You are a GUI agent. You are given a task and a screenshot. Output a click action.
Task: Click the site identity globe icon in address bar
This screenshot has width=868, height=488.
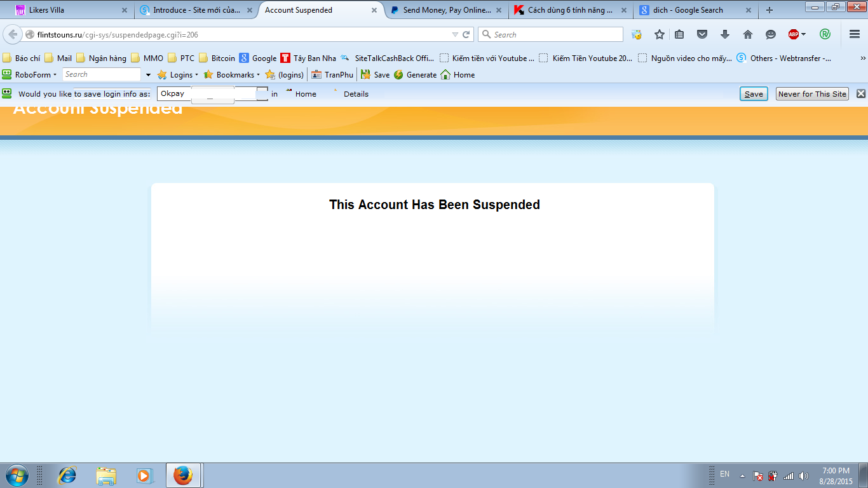pos(30,34)
